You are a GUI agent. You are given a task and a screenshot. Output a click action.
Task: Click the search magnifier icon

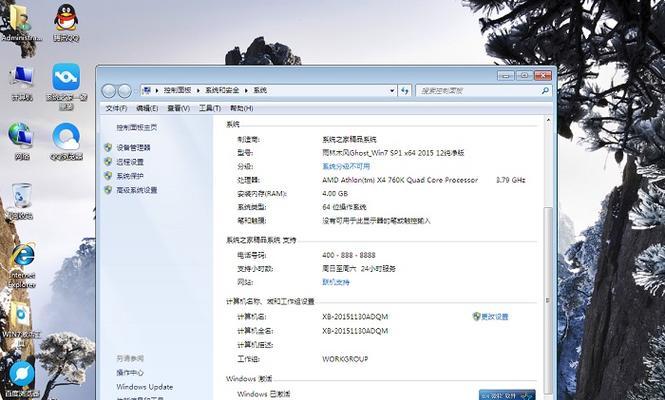point(545,90)
